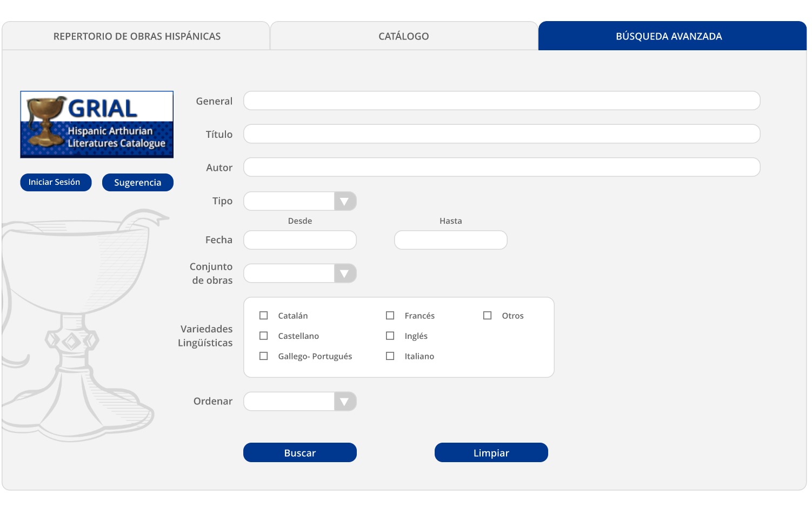812x507 pixels.
Task: Select the Búsqueda Avanzada tab
Action: pyautogui.click(x=669, y=36)
